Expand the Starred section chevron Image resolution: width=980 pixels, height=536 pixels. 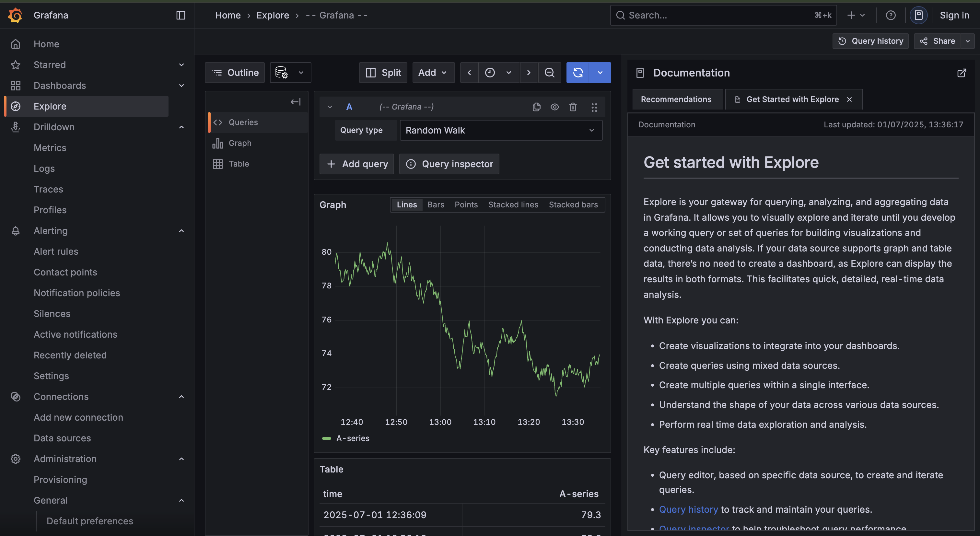point(181,65)
